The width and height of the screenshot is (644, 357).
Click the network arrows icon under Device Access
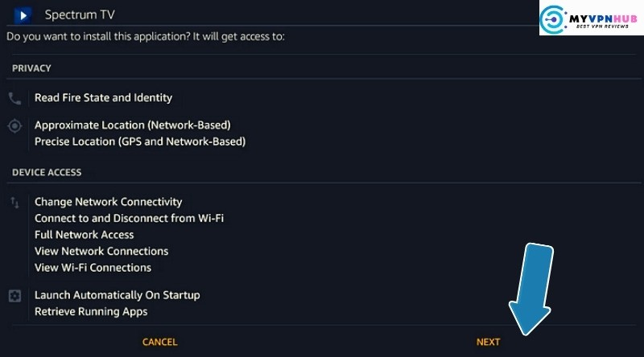[14, 203]
